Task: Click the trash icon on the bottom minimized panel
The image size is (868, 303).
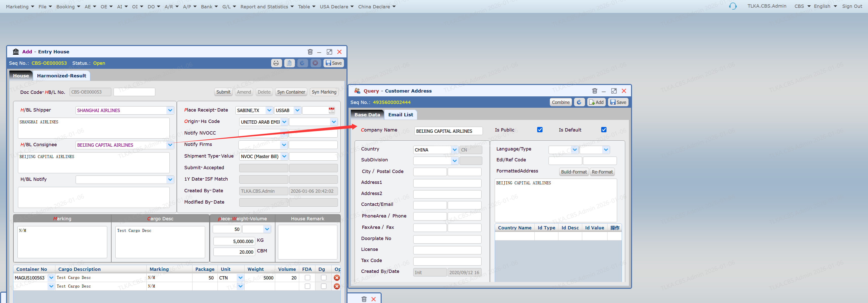Action: pyautogui.click(x=364, y=299)
